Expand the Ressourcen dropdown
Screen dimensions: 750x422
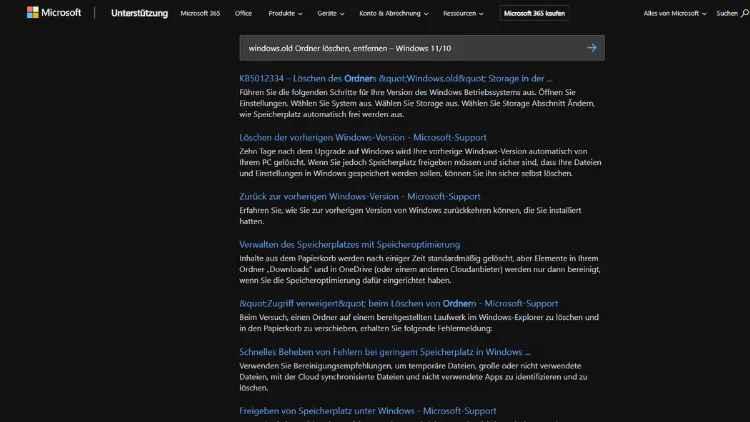click(463, 13)
